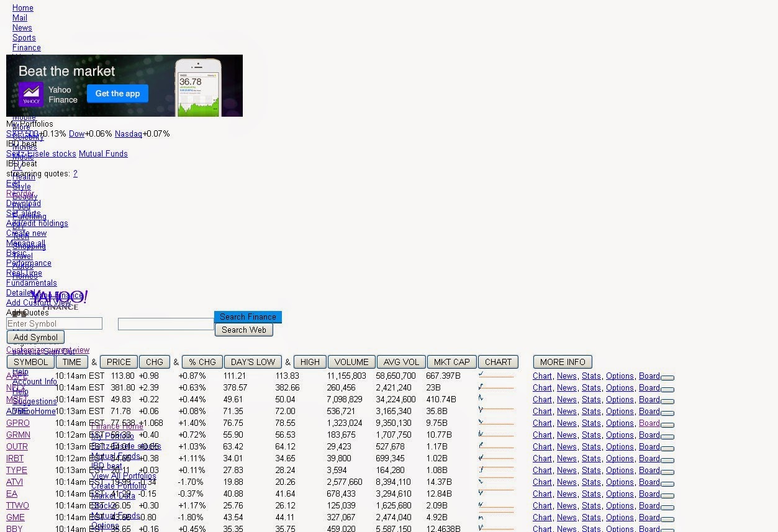The width and height of the screenshot is (778, 532).
Task: Sort by the VOLUME column header
Action: [x=351, y=362]
